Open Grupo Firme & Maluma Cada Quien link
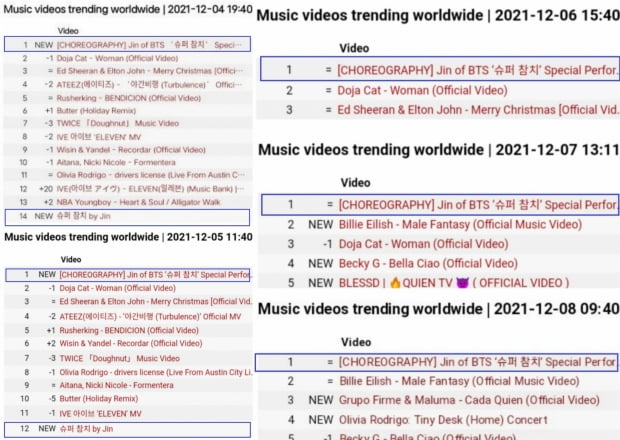The width and height of the screenshot is (620, 440). tap(469, 400)
